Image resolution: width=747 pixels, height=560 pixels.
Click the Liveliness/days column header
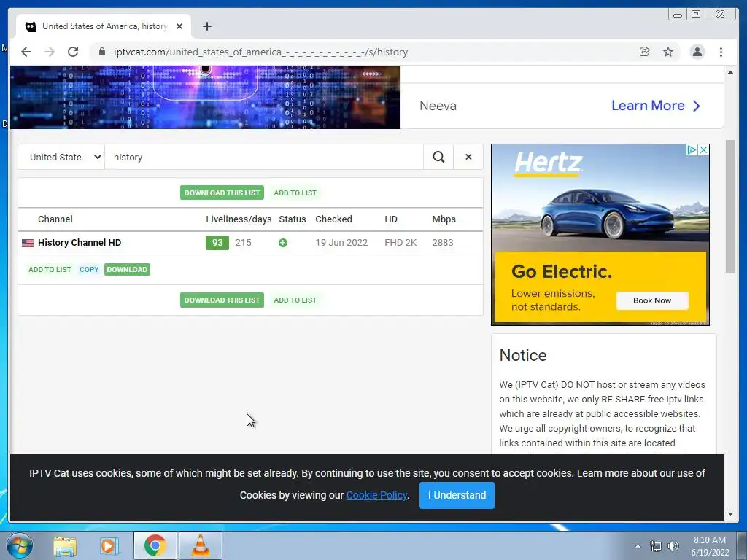(x=239, y=219)
